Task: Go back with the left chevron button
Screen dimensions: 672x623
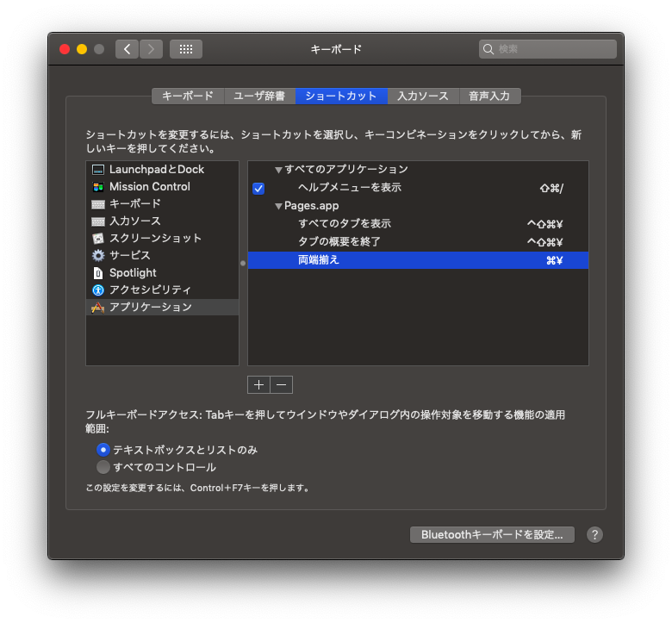Action: point(127,49)
